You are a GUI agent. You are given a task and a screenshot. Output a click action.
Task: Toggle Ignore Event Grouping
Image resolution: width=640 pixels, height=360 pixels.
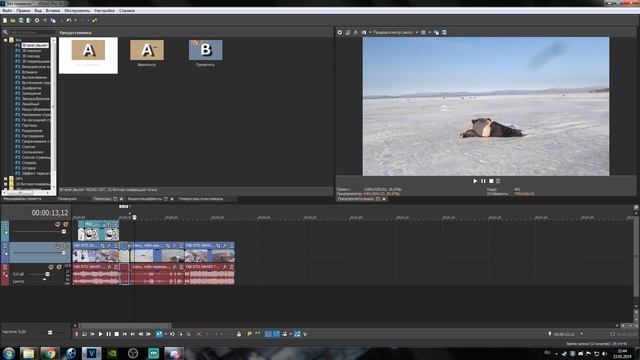(x=304, y=334)
